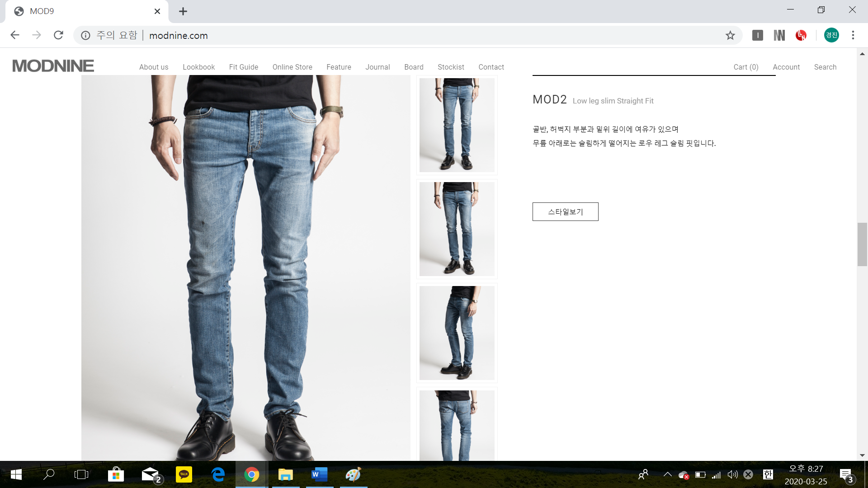Select the side-view jeans thumbnail
Viewport: 868px width, 488px height.
(x=457, y=333)
